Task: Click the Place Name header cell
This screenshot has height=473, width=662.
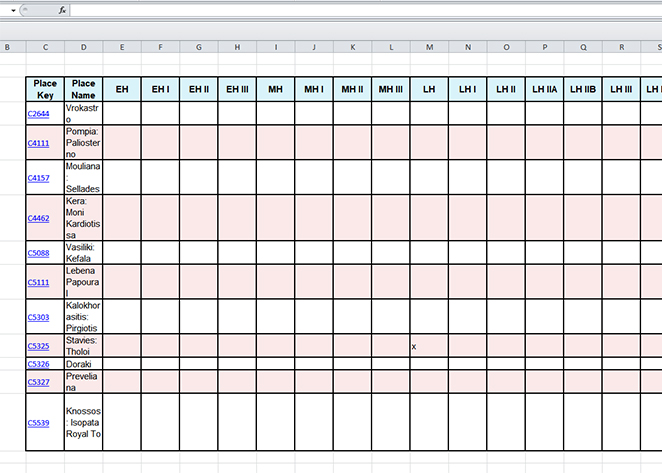Action: click(84, 89)
